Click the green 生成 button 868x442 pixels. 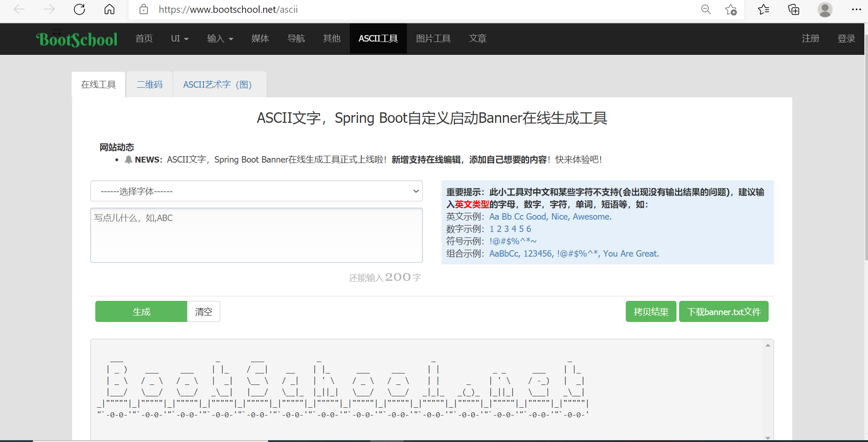coord(141,311)
